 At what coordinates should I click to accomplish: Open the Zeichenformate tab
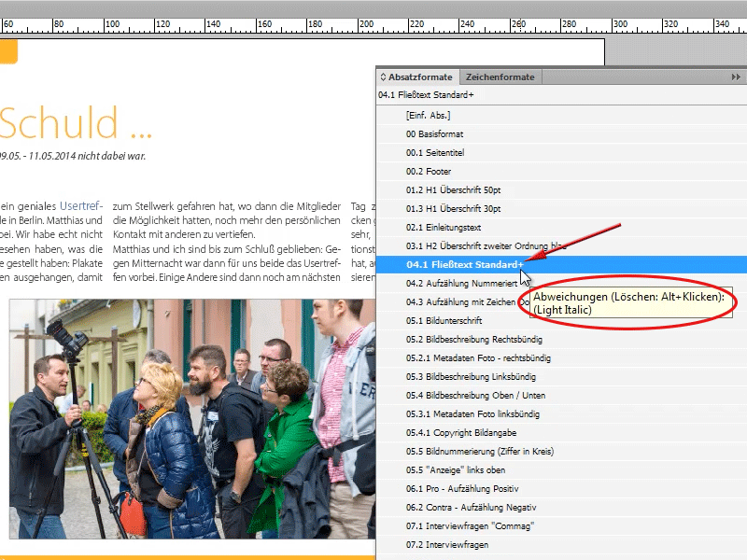click(500, 77)
